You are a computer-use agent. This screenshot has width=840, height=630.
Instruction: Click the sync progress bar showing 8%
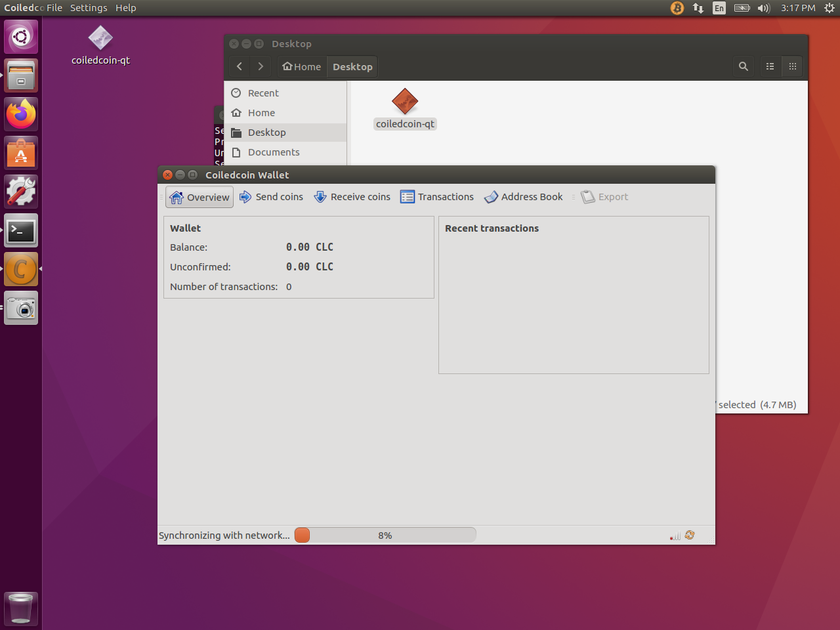click(x=385, y=535)
